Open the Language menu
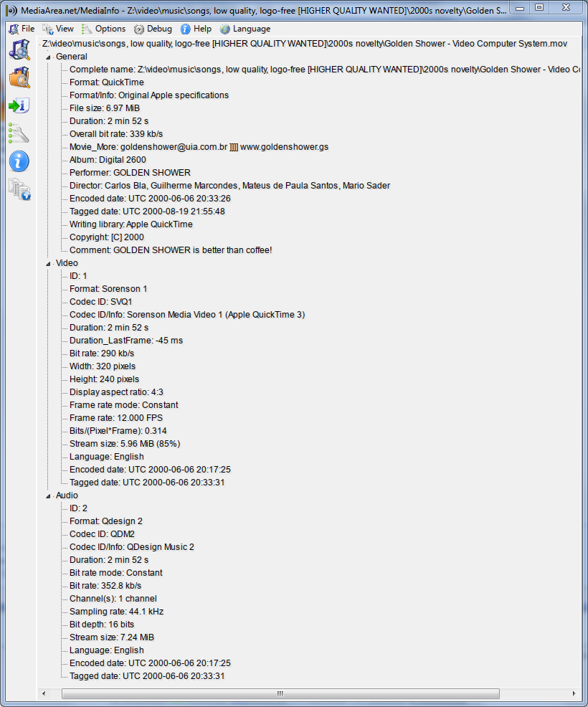Screen dimensions: 588x707 [x=245, y=29]
